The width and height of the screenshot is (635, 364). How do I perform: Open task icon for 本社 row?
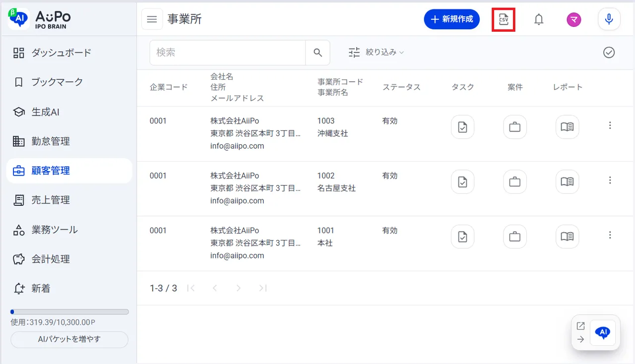462,237
